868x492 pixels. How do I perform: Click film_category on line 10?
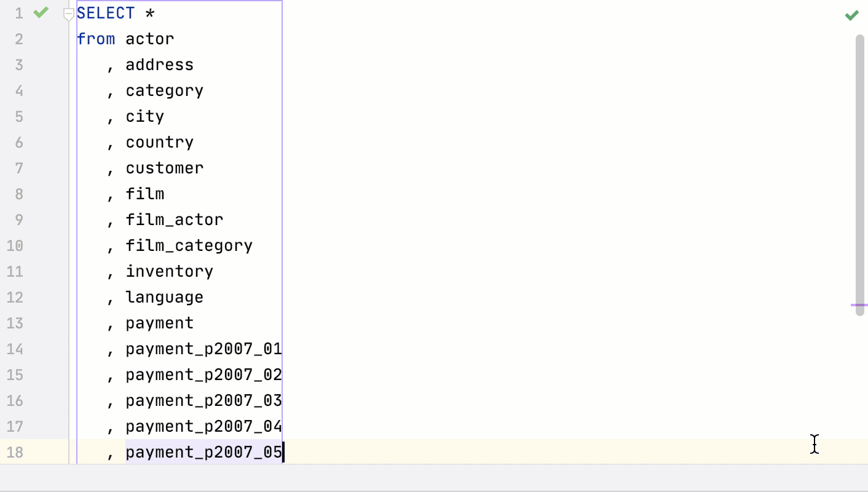(189, 245)
